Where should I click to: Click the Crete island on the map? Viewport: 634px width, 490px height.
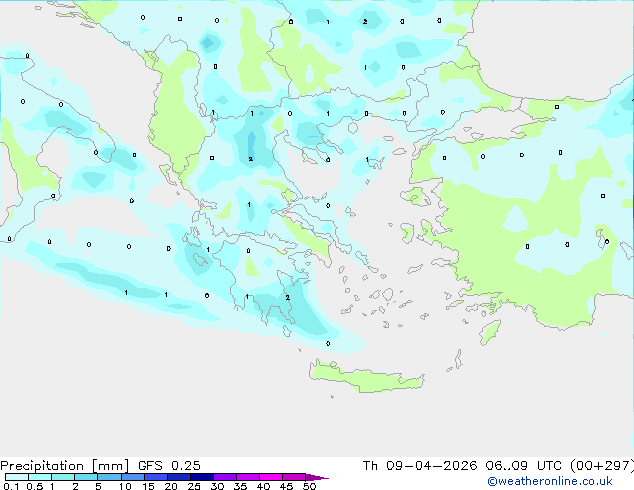pos(366,377)
